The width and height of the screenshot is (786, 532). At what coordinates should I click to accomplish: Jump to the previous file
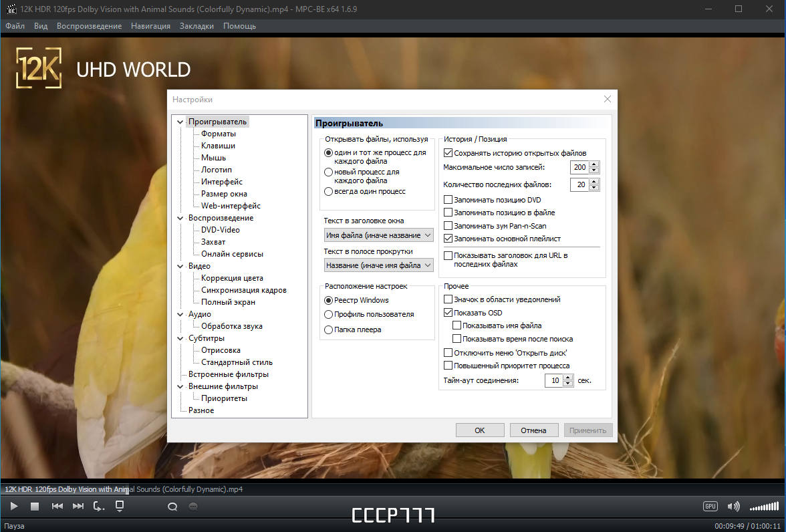(x=57, y=507)
